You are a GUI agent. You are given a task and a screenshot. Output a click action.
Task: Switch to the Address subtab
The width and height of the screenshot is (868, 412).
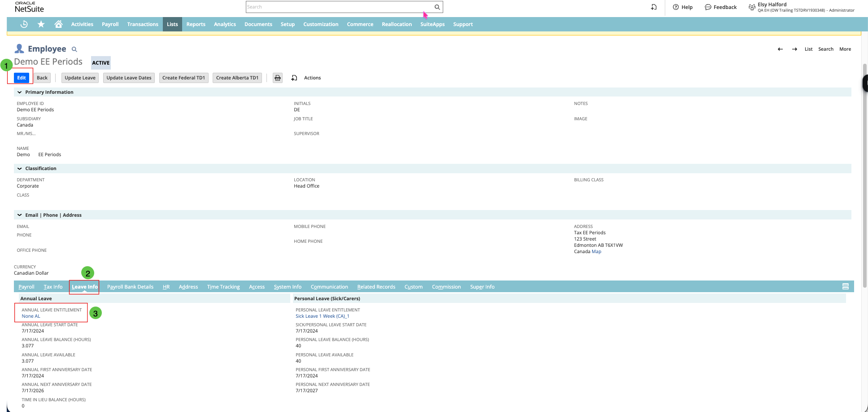click(x=188, y=287)
